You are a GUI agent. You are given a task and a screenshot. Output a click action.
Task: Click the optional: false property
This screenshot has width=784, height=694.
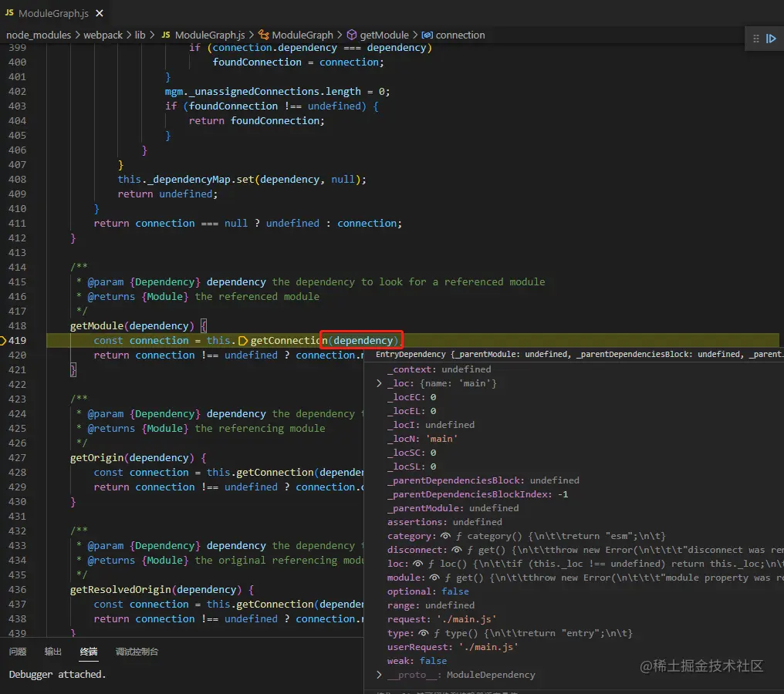(x=427, y=591)
